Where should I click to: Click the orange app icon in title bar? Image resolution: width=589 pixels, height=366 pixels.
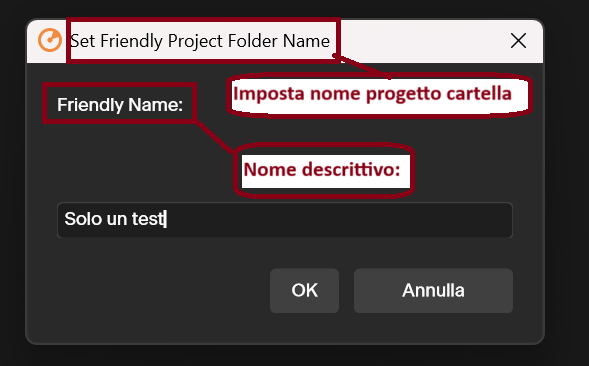pyautogui.click(x=50, y=40)
